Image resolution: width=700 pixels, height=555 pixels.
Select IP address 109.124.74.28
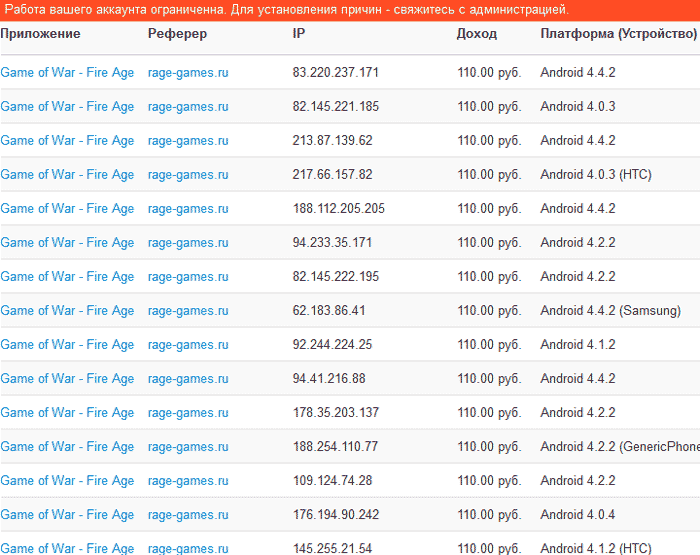332,480
